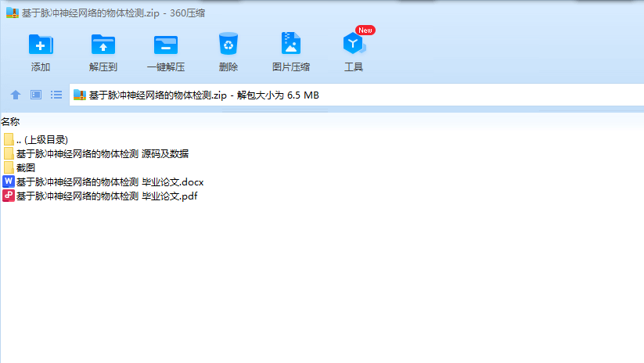Image resolution: width=644 pixels, height=363 pixels.
Task: Switch to the list view mode button
Action: 56,95
